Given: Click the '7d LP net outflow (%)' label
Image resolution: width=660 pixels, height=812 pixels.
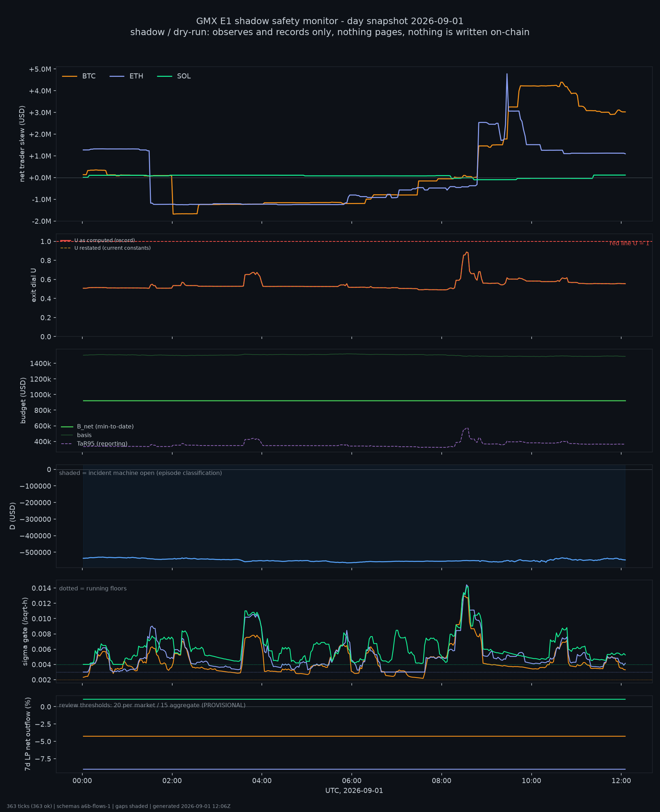Looking at the screenshot, I should [x=27, y=734].
